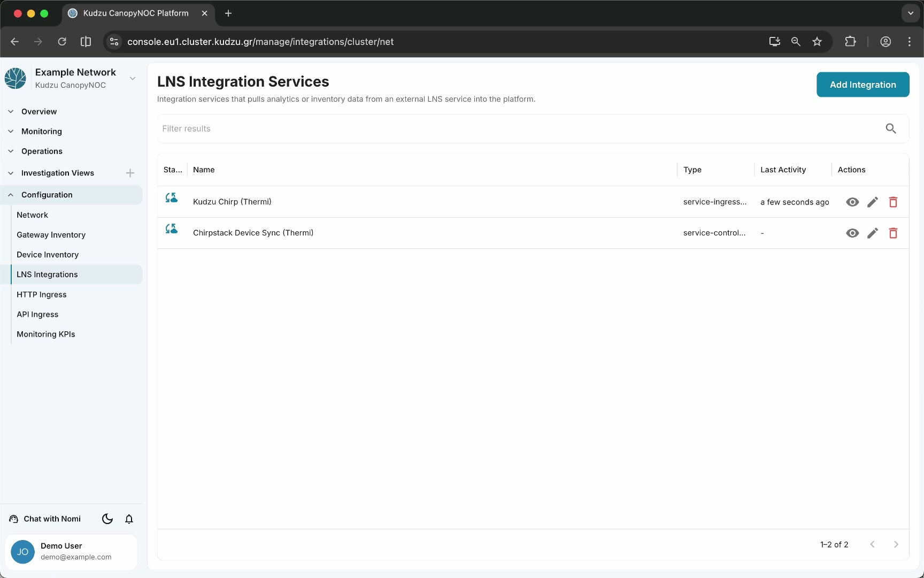924x578 pixels.
Task: Expand the Operations section
Action: (42, 151)
